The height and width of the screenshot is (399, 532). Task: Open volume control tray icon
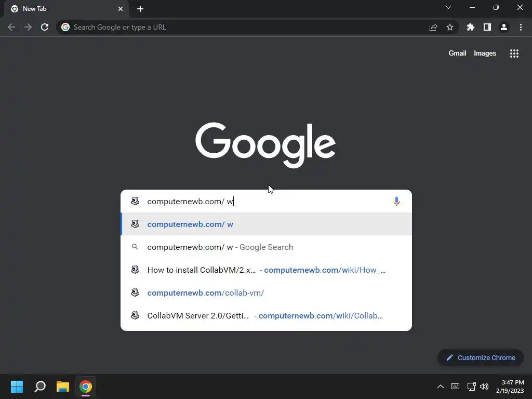[484, 387]
